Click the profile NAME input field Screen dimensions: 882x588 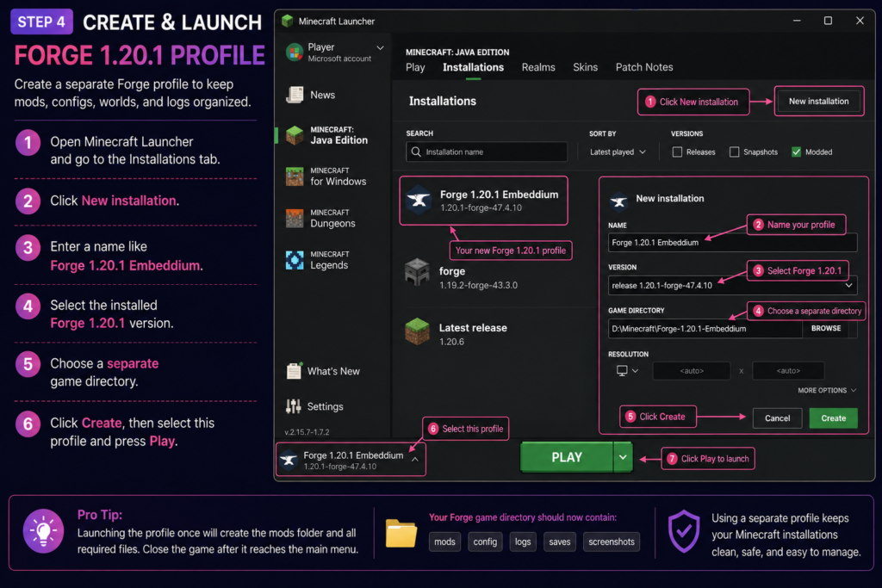tap(732, 242)
